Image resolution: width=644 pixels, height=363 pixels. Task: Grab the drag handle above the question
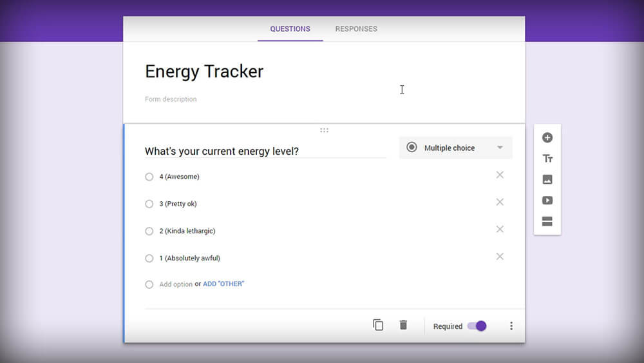point(324,130)
